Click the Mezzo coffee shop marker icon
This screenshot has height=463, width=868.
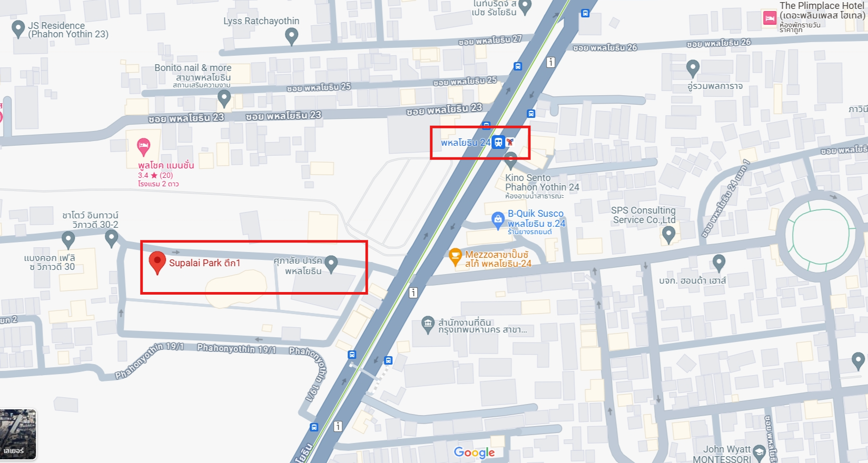pyautogui.click(x=455, y=258)
